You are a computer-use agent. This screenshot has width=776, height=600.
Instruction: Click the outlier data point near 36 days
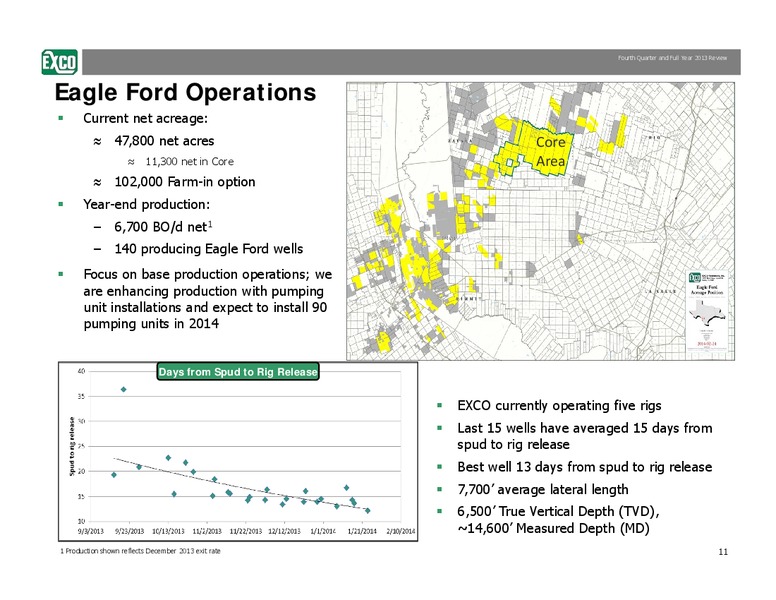point(123,390)
